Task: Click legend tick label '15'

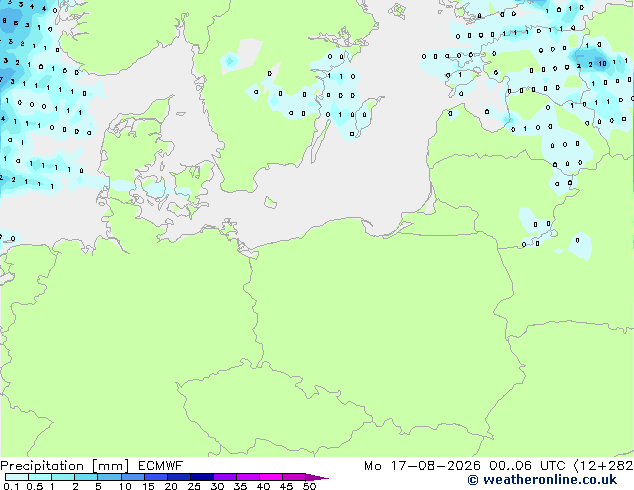Action: 148,486
